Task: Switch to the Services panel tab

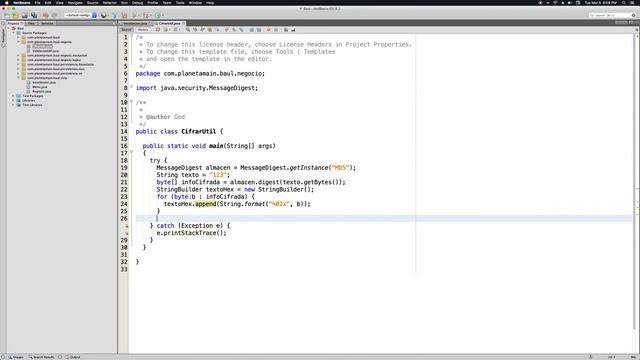Action: tap(47, 23)
